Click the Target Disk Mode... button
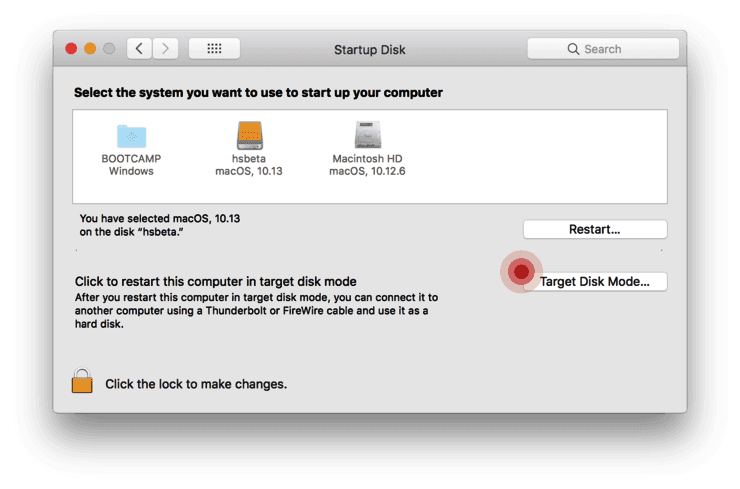The width and height of the screenshot is (740, 489). coord(595,282)
